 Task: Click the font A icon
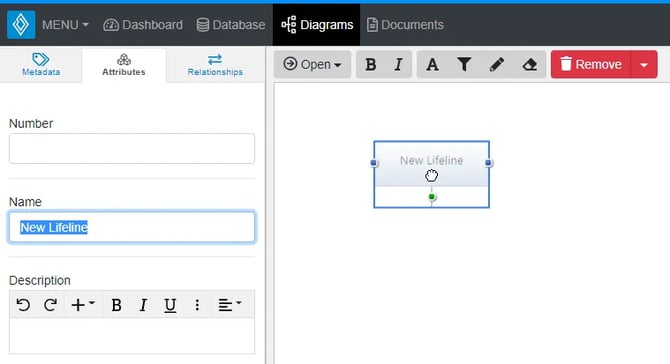tap(432, 65)
